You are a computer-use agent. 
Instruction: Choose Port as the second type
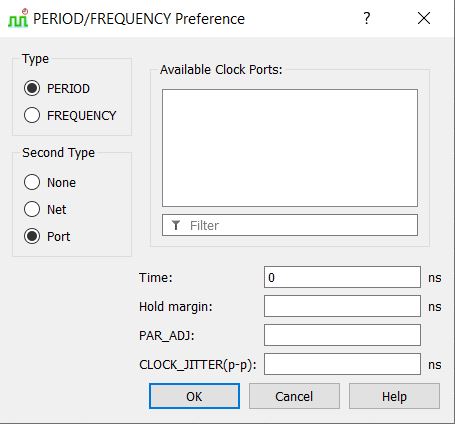32,237
